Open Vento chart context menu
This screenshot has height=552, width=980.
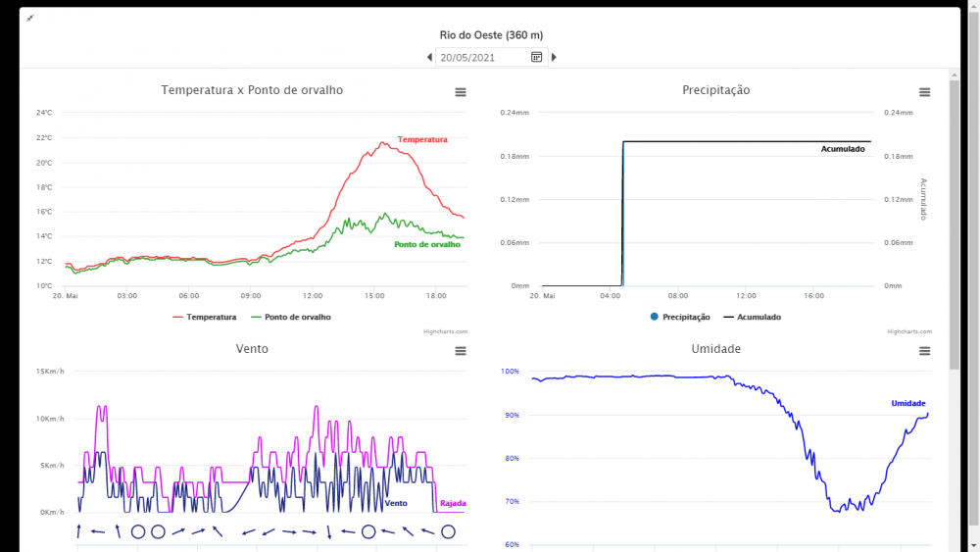[x=461, y=351]
